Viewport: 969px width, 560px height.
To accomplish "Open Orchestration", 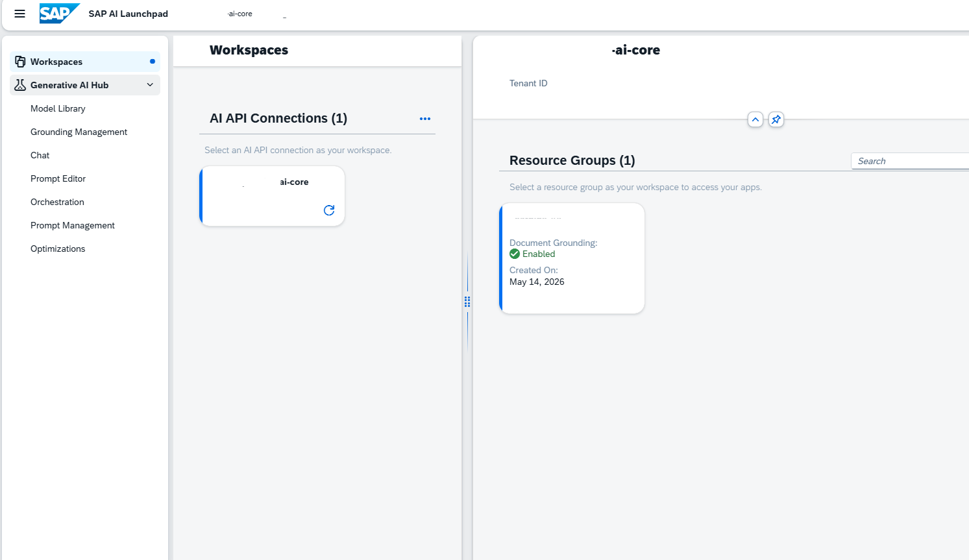I will click(57, 202).
